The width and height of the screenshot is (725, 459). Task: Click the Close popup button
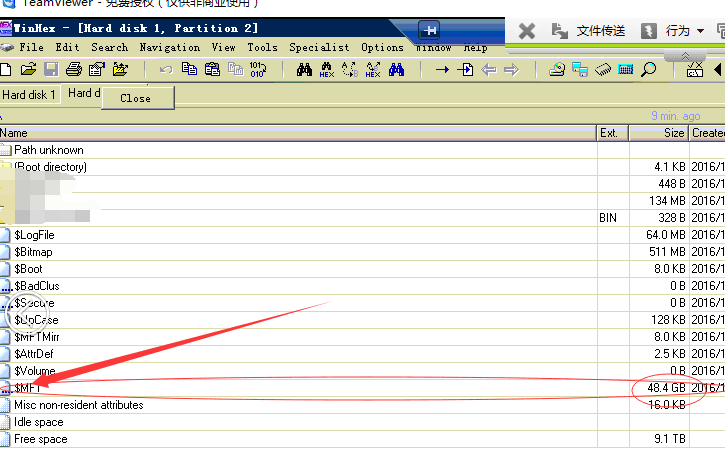click(x=135, y=98)
